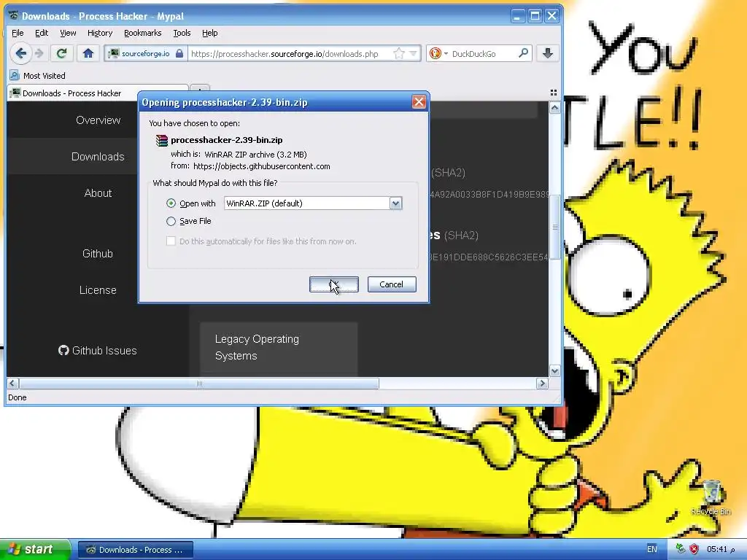Image resolution: width=747 pixels, height=560 pixels.
Task: Click the red shield tray icon
Action: [x=694, y=549]
